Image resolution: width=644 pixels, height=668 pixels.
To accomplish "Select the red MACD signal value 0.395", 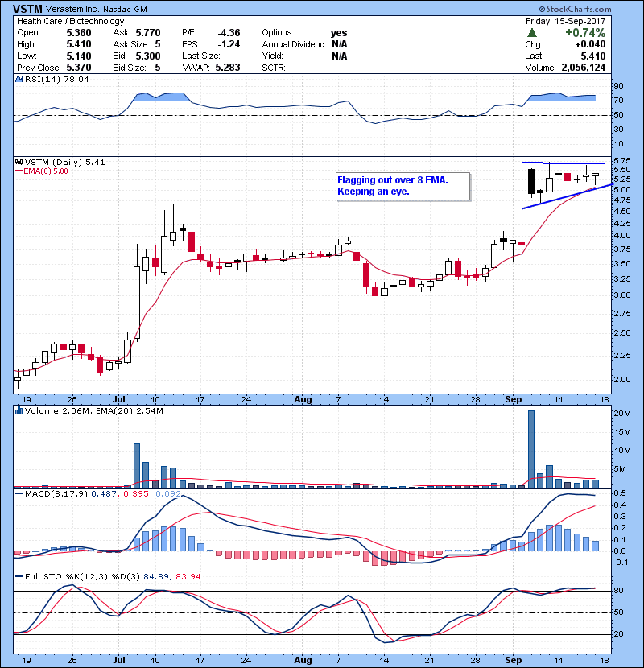I will coord(136,494).
